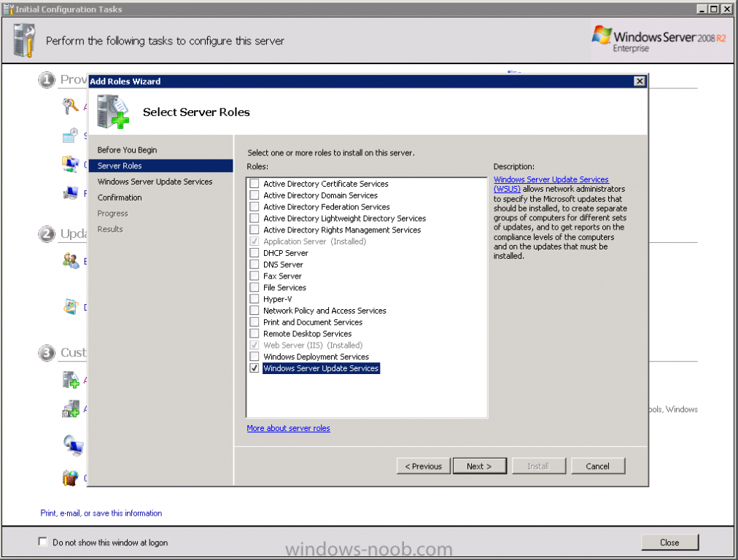The width and height of the screenshot is (738, 560).
Task: Click the automatic updating users icon
Action: [71, 261]
